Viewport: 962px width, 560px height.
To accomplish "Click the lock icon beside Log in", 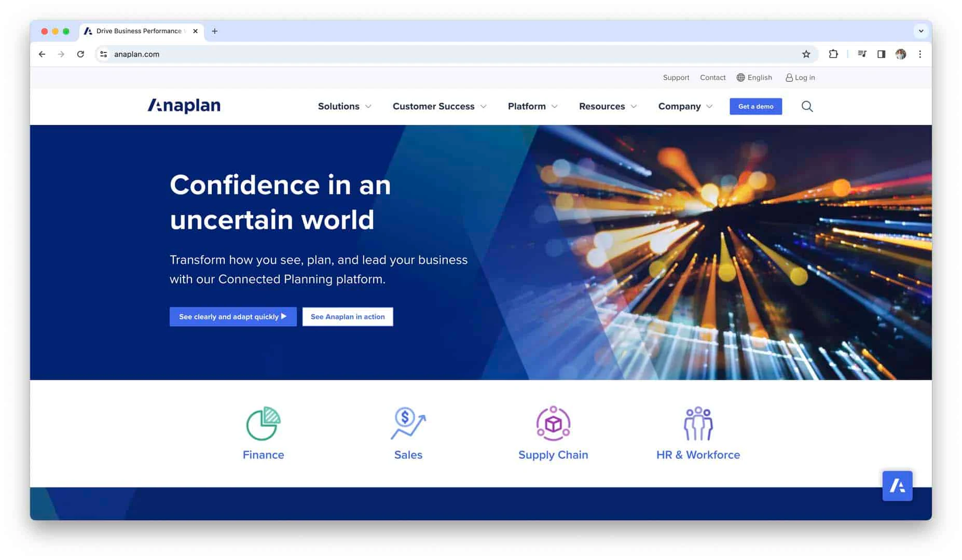I will [789, 77].
